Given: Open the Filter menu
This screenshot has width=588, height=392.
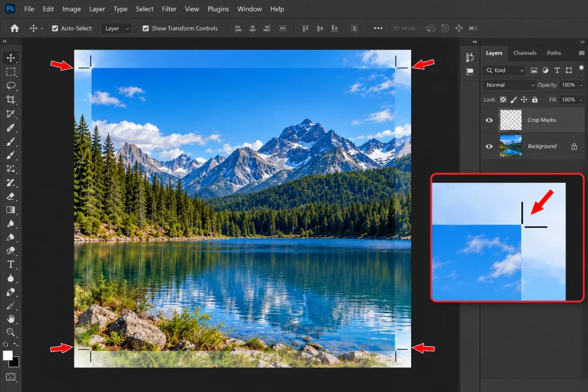Looking at the screenshot, I should 169,9.
